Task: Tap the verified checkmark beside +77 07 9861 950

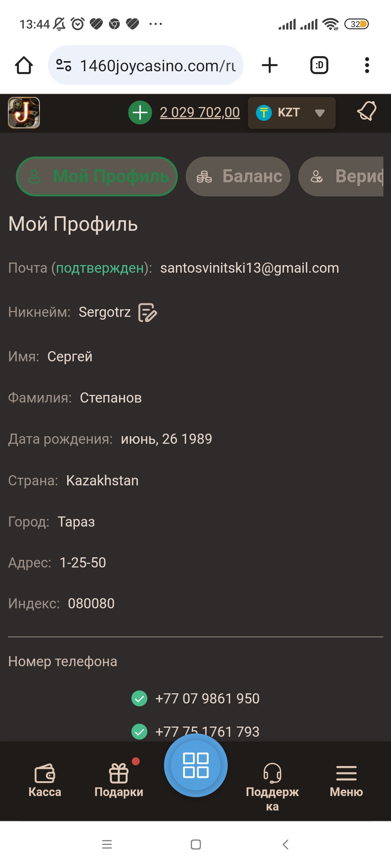Action: [139, 698]
